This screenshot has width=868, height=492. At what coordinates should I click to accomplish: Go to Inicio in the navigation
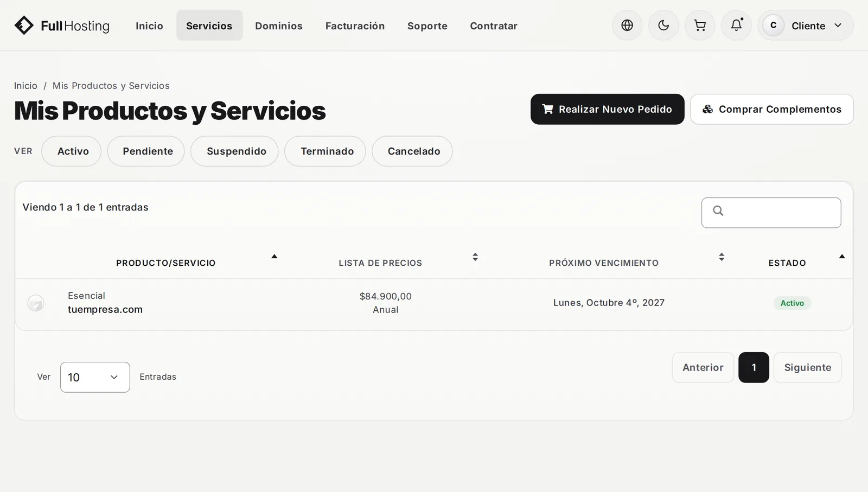pos(149,25)
